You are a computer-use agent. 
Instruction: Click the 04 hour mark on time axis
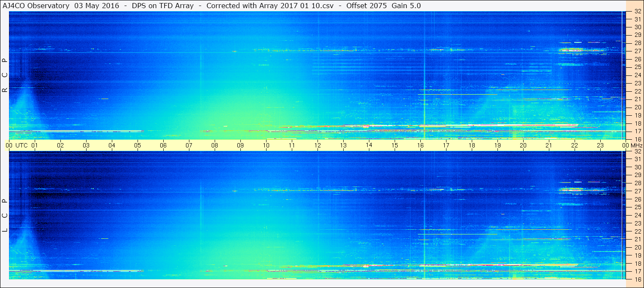tap(112, 145)
